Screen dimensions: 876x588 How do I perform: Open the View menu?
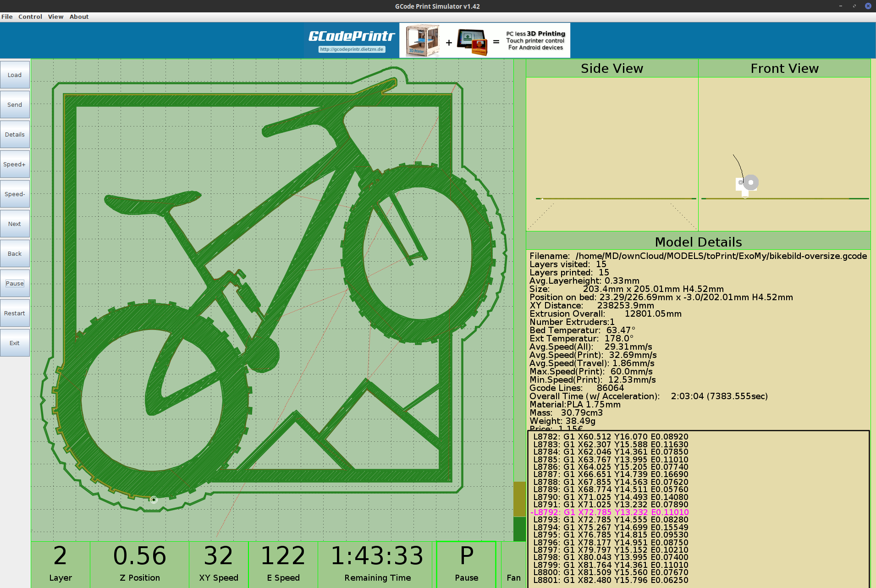pyautogui.click(x=55, y=16)
